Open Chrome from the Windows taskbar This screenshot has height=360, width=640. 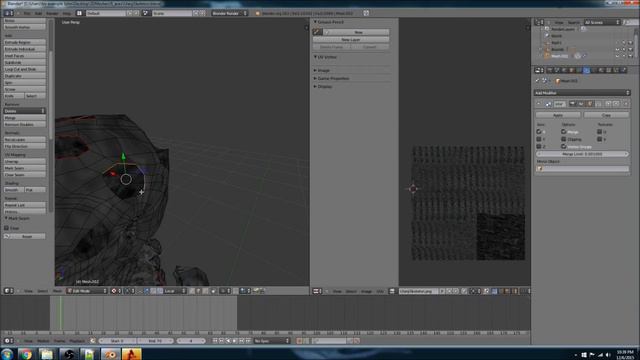(26, 354)
